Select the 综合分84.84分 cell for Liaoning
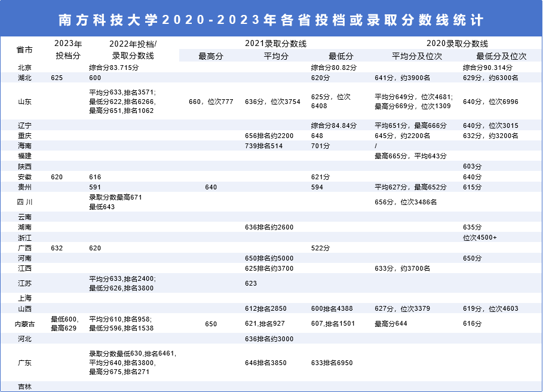The height and width of the screenshot is (392, 543). tap(335, 125)
